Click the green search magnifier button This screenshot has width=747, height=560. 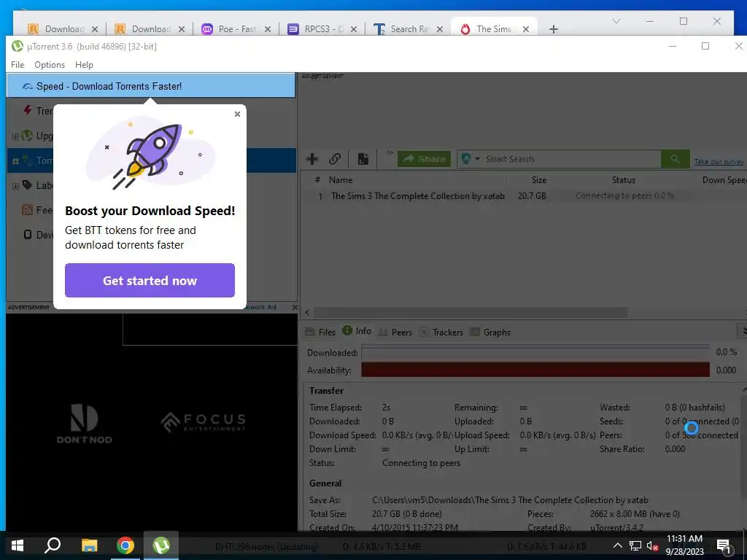[675, 159]
